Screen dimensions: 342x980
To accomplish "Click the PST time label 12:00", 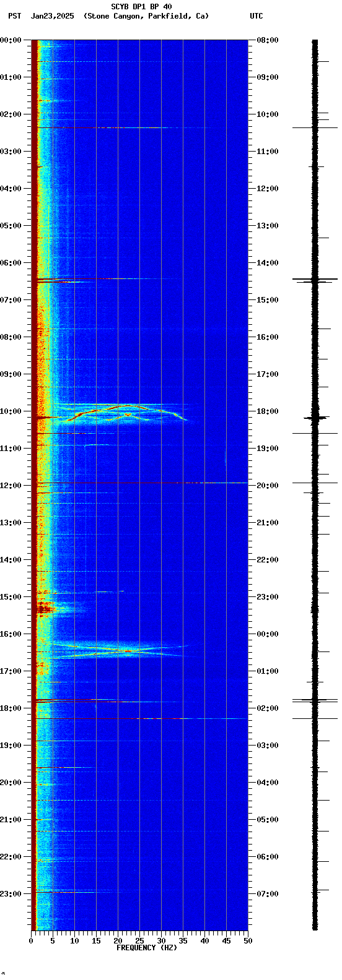I will pyautogui.click(x=11, y=486).
